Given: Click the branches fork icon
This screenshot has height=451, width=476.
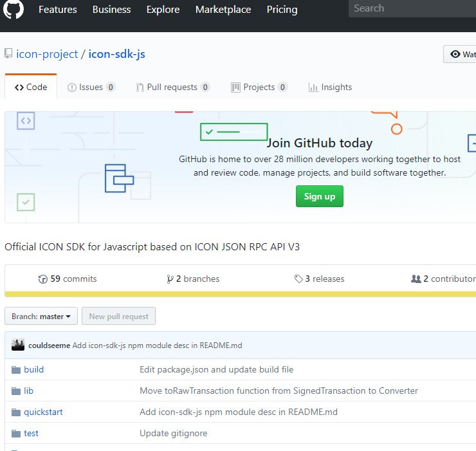Looking at the screenshot, I should pyautogui.click(x=170, y=279).
